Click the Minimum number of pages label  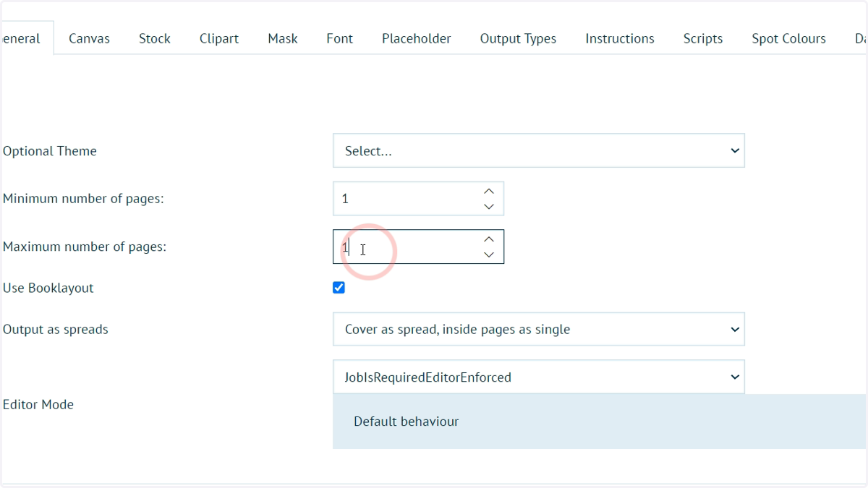83,199
